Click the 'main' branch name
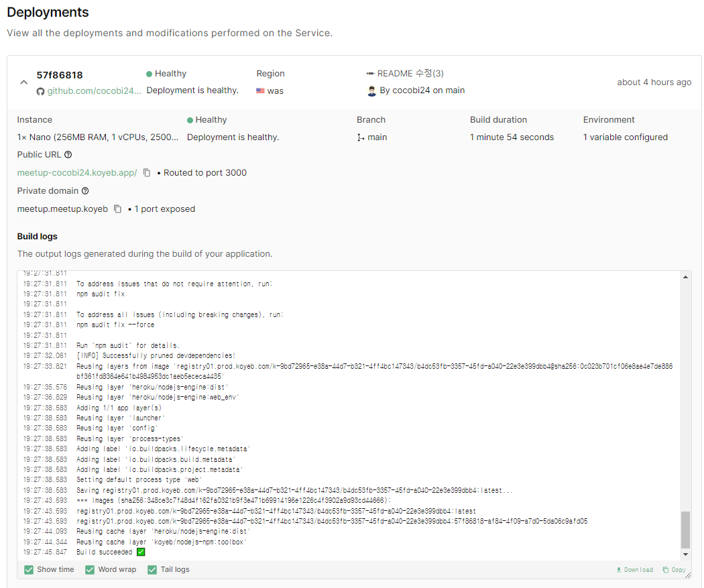This screenshot has width=704, height=588. coord(377,137)
